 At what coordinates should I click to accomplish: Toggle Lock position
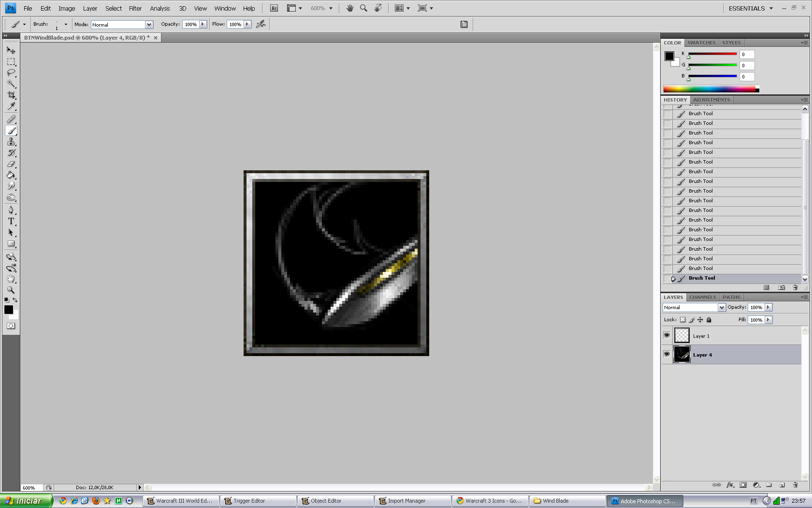click(x=700, y=320)
